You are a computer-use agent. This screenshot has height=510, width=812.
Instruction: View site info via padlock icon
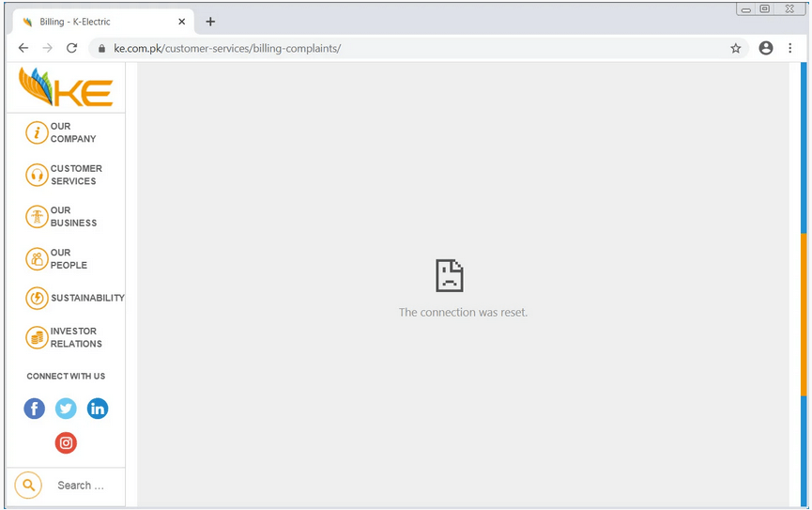[100, 48]
